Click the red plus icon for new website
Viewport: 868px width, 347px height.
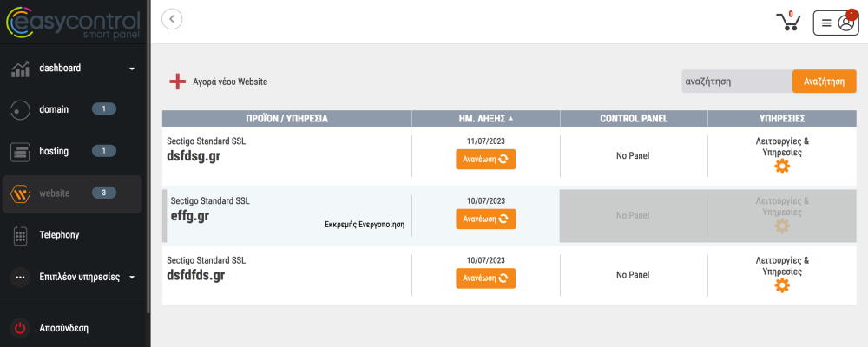click(x=178, y=82)
